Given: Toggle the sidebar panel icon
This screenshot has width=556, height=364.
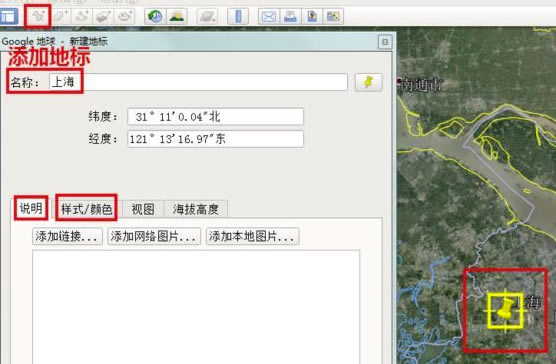Looking at the screenshot, I should [9, 16].
